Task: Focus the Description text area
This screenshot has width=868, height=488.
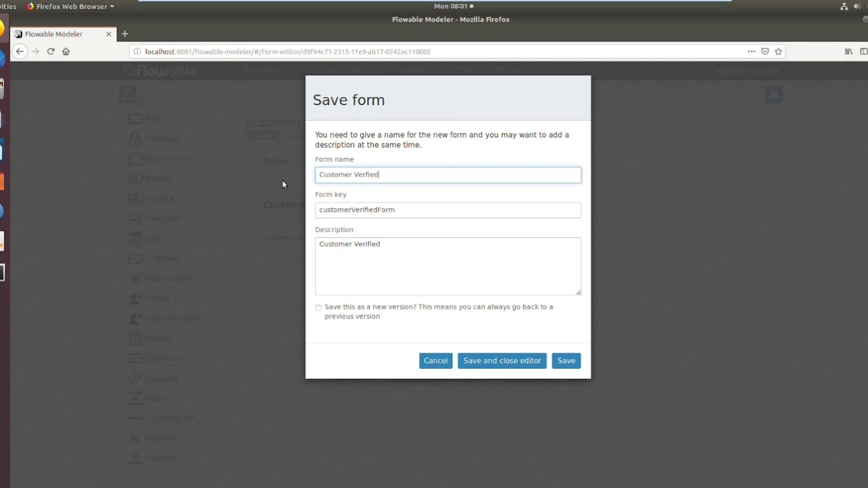Action: tap(448, 266)
